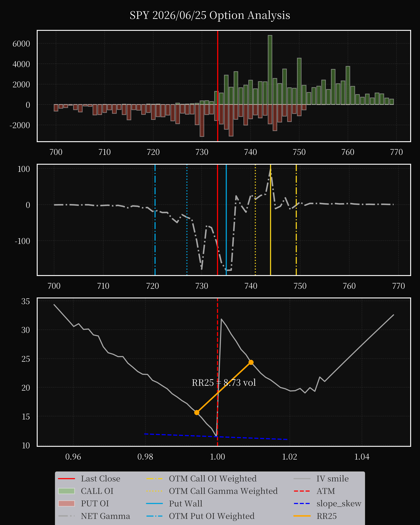
Task: Click the CALL OI green legend swatch
Action: pyautogui.click(x=66, y=491)
